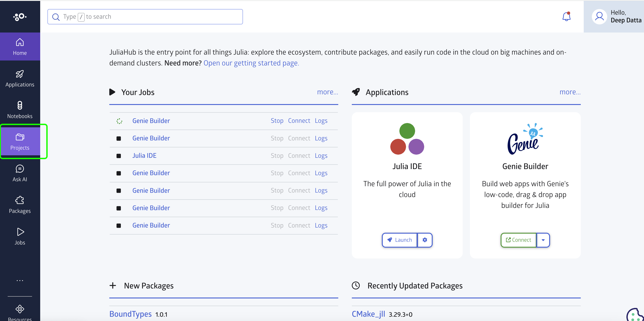Open Julia IDE launch settings gear
Screen dimensions: 644x321
425,240
